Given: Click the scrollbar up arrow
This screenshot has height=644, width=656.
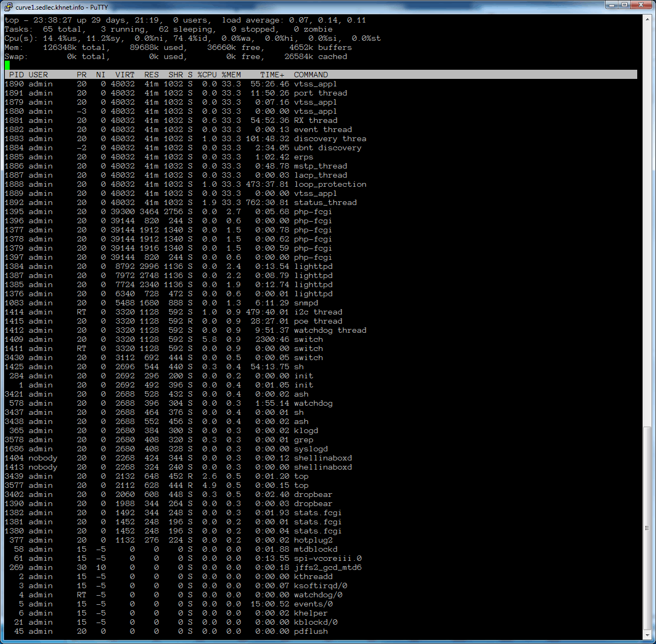Looking at the screenshot, I should tap(647, 19).
